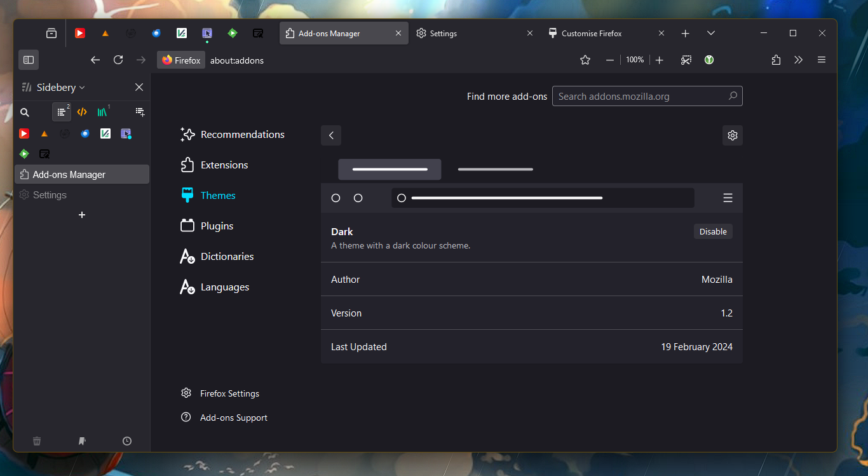The height and width of the screenshot is (476, 868).
Task: Click the Firefox identity box in address bar
Action: pos(181,60)
